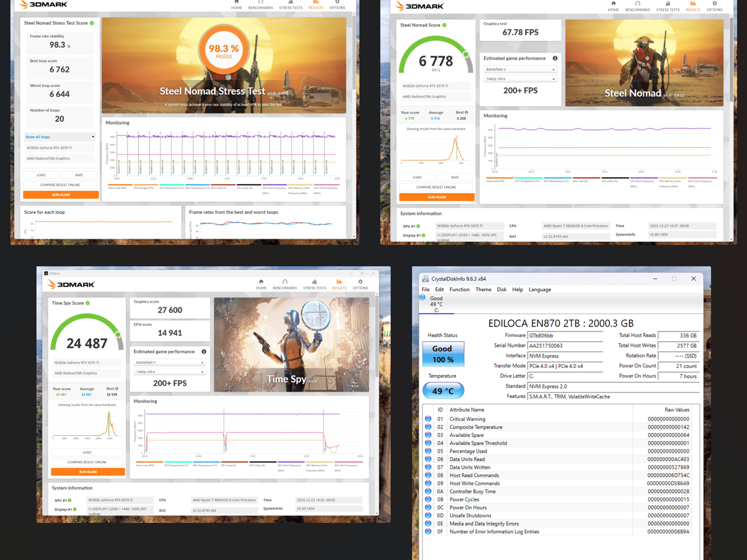Click the Firmware field showing GTb806bb
This screenshot has height=560, width=747.
pyautogui.click(x=565, y=335)
